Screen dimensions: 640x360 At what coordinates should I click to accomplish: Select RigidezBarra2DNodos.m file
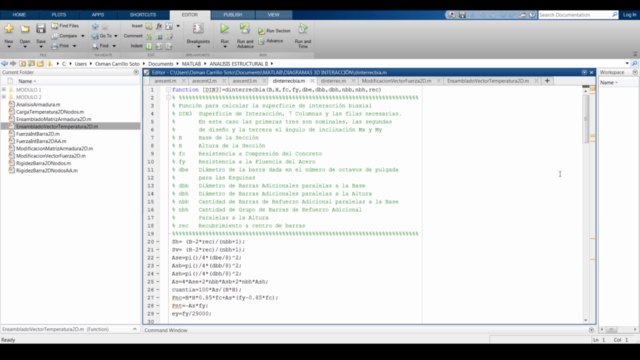[43, 163]
